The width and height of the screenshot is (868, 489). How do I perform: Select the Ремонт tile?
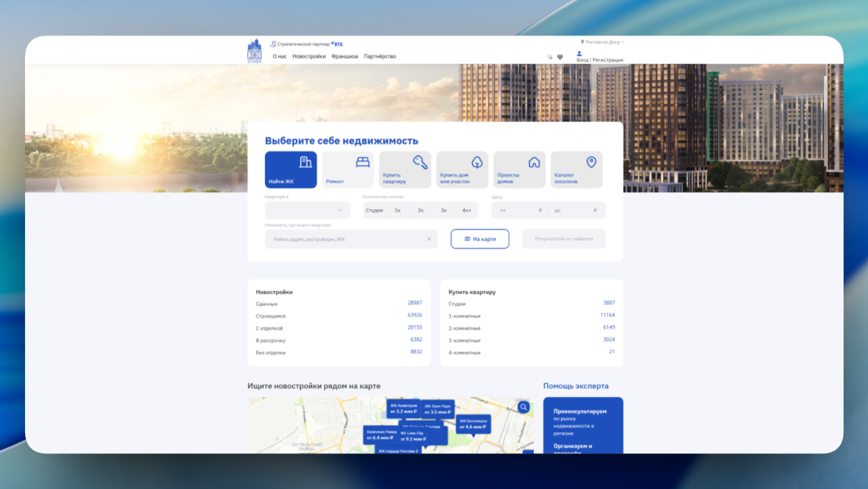(x=348, y=169)
